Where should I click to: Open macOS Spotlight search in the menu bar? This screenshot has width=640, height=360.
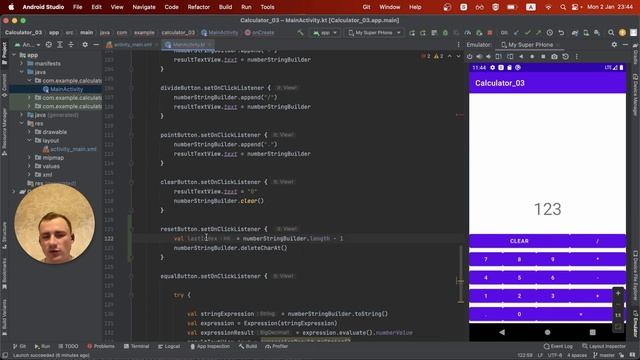click(563, 7)
